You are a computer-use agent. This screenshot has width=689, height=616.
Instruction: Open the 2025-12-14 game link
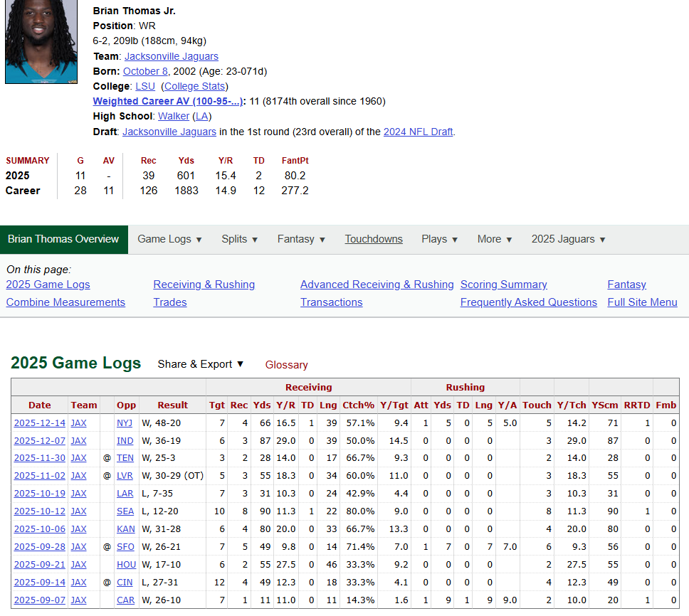[x=40, y=423]
